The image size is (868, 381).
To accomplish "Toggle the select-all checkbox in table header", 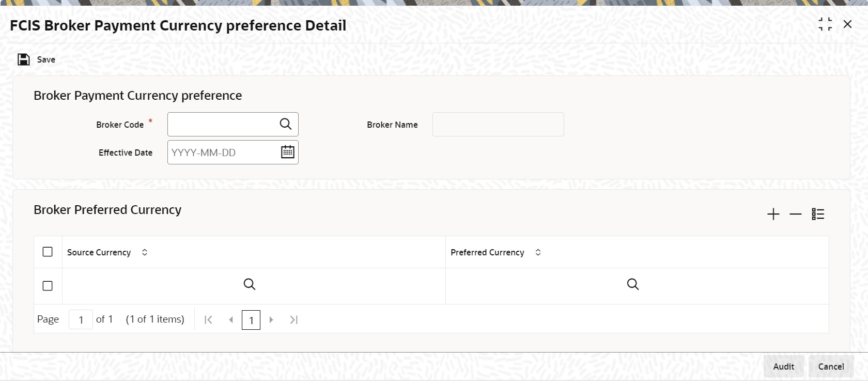I will coord(48,252).
